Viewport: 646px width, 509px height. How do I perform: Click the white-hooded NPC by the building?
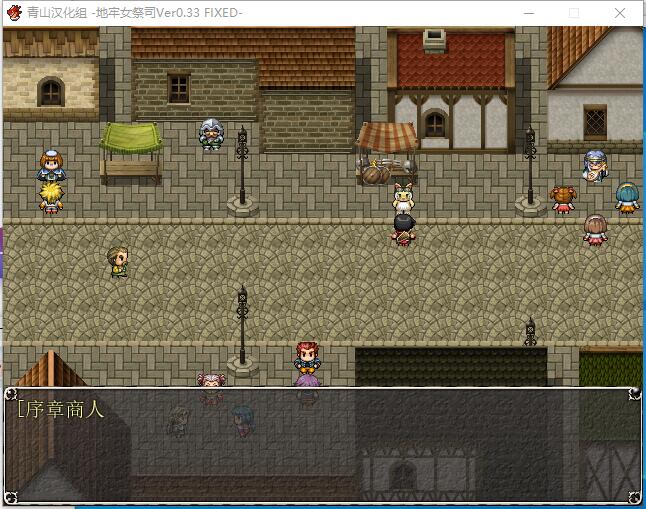click(x=594, y=165)
